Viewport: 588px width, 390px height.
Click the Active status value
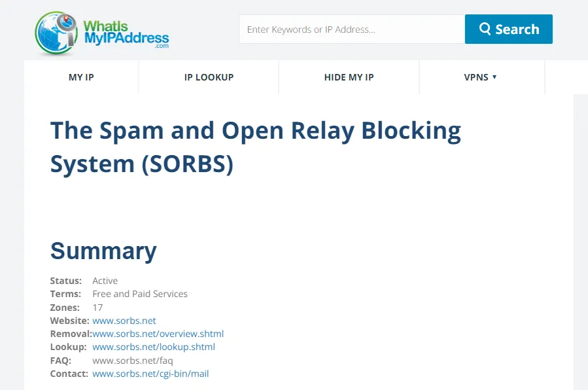pyautogui.click(x=105, y=281)
